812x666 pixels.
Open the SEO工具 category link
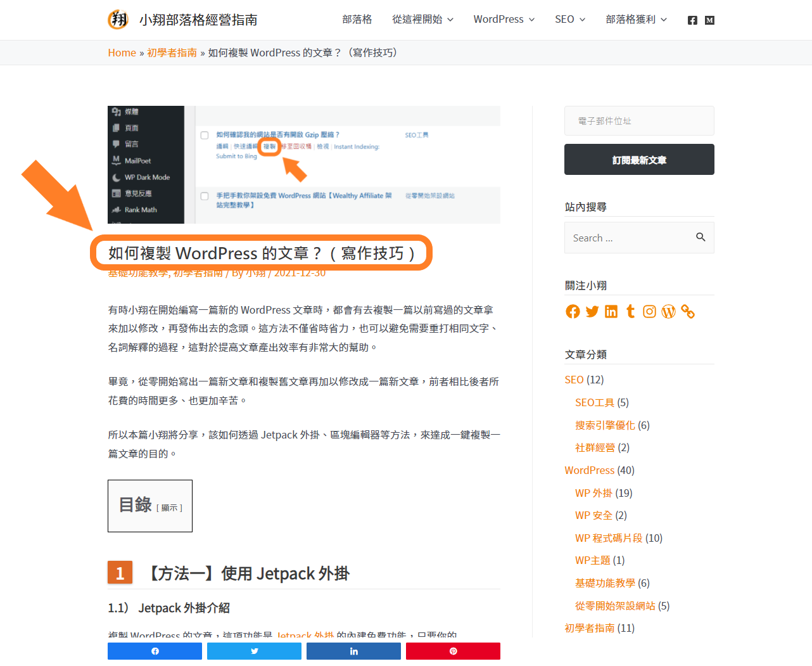pyautogui.click(x=595, y=402)
